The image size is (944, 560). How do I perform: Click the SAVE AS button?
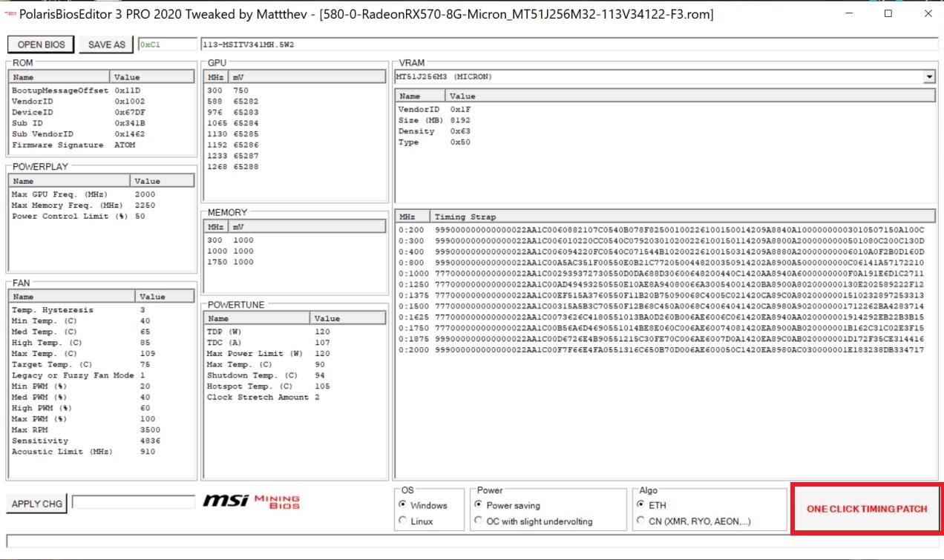(106, 45)
